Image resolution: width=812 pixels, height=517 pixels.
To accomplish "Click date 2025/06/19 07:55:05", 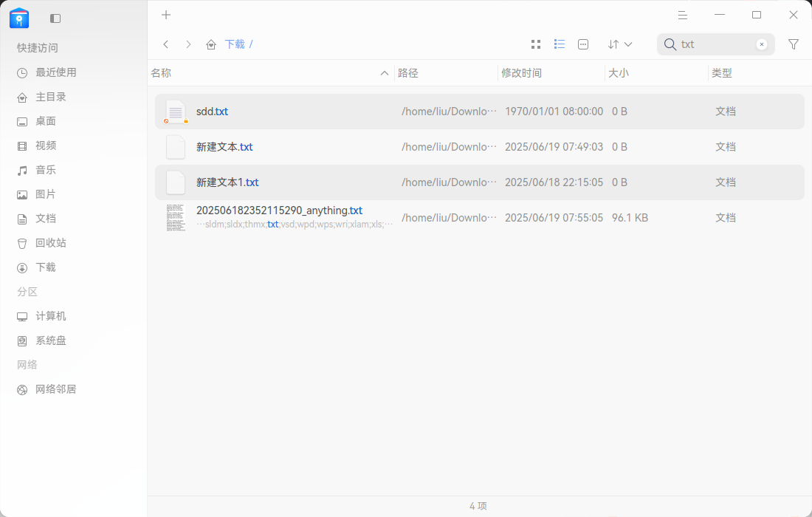I will tap(554, 218).
